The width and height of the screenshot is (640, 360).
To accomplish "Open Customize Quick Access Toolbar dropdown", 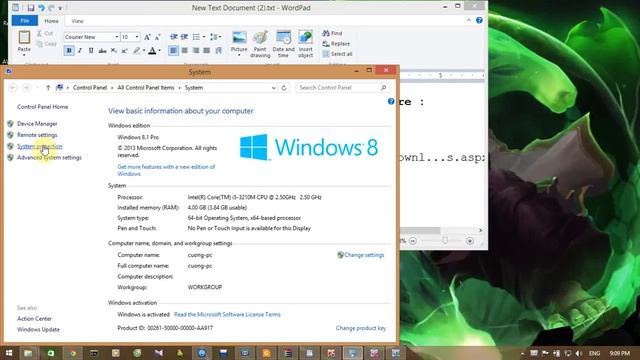I will (60, 8).
